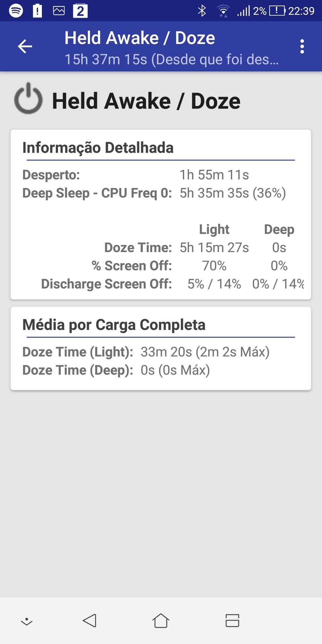Tap the 15h 37m 15s subtitle dropdown

[171, 59]
